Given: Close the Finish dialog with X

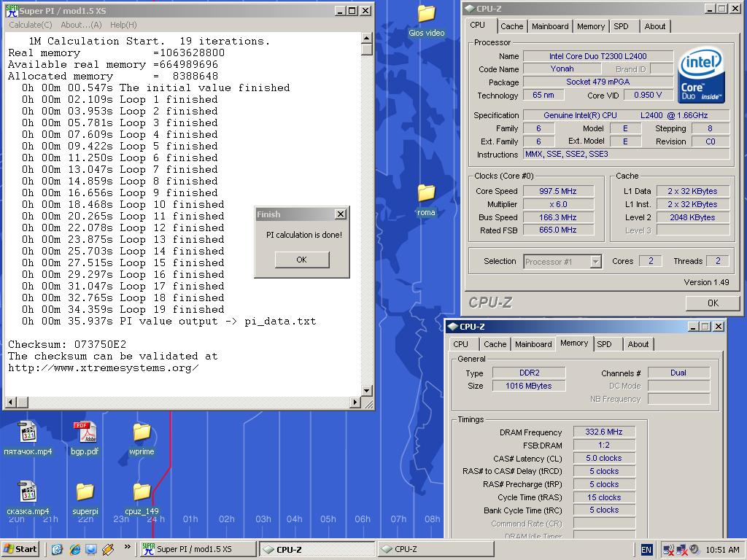Looking at the screenshot, I should pos(341,214).
